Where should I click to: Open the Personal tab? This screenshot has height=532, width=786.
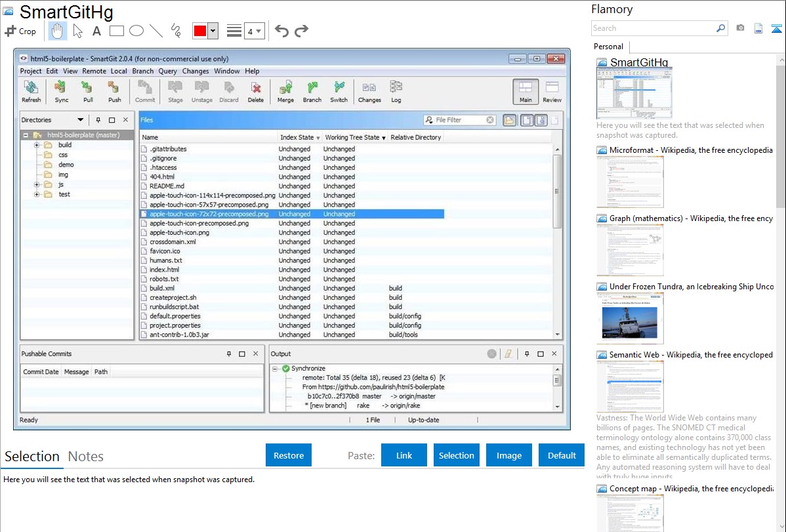(x=608, y=47)
